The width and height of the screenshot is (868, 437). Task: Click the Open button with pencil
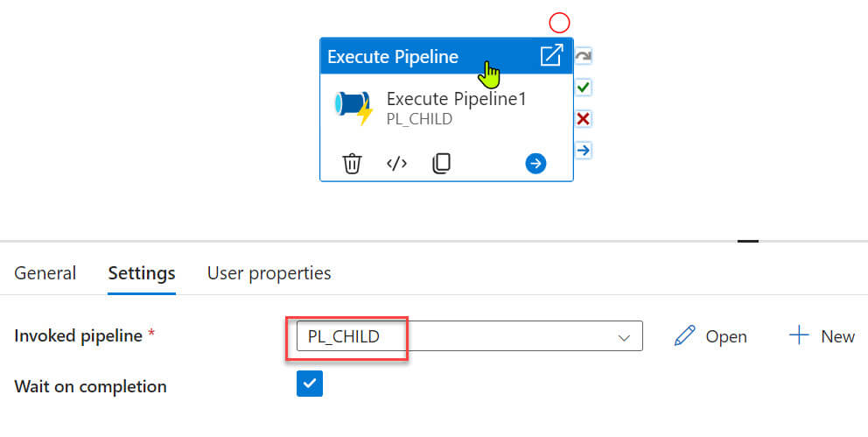click(711, 336)
